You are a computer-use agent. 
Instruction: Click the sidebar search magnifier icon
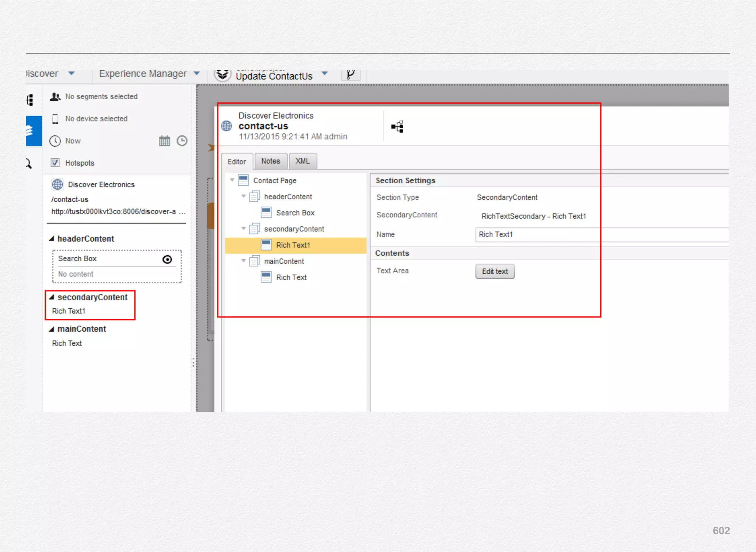click(x=29, y=163)
